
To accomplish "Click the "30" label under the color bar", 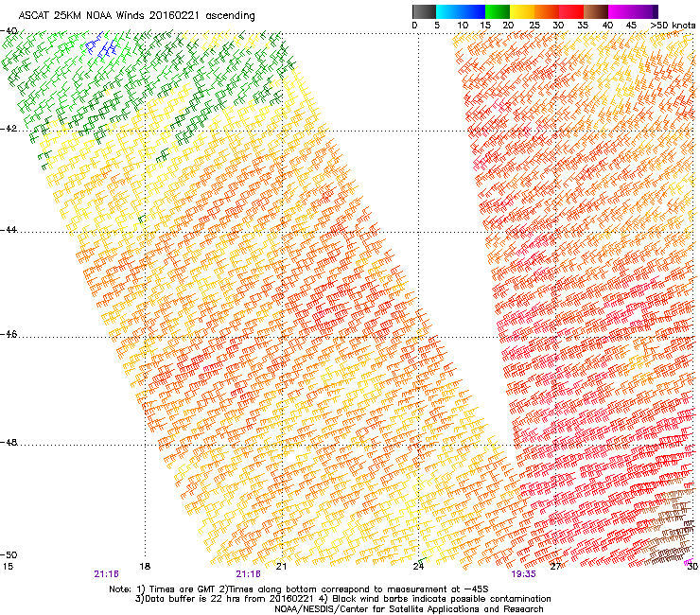I will pos(558,26).
